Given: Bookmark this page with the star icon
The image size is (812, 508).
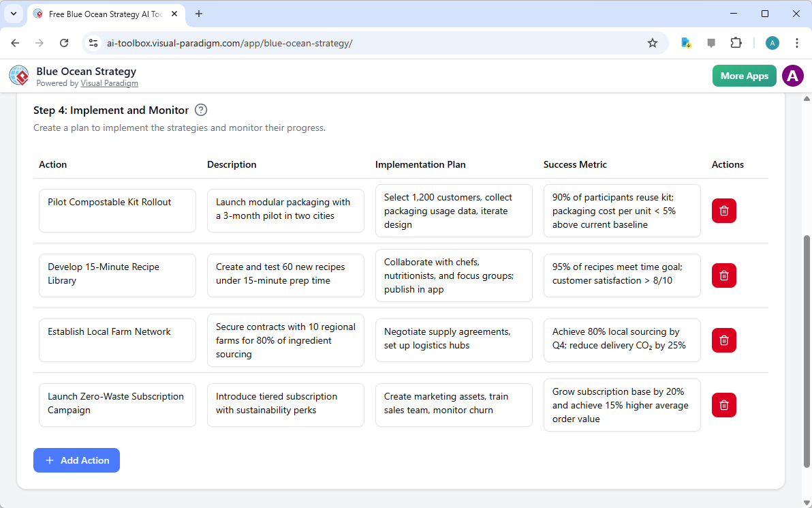Looking at the screenshot, I should pos(653,42).
